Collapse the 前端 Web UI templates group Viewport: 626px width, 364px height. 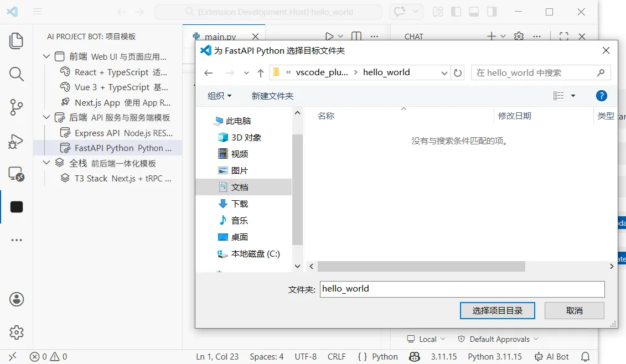[46, 56]
